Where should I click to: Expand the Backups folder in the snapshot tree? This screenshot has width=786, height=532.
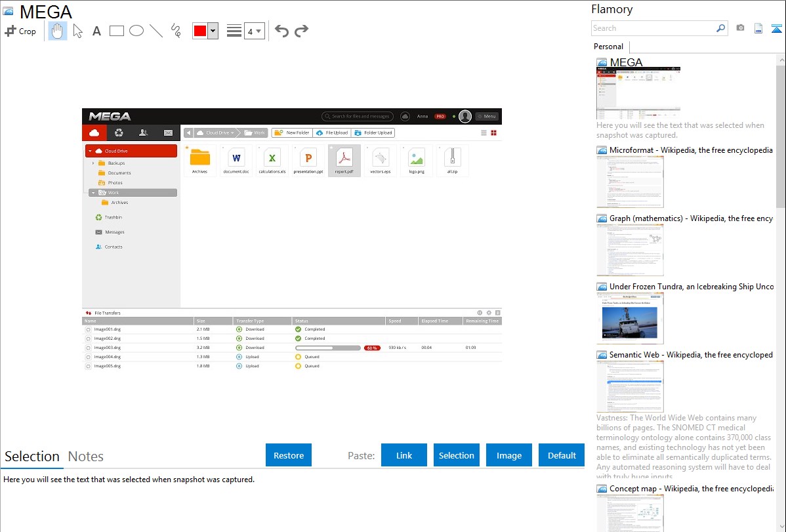coord(93,163)
